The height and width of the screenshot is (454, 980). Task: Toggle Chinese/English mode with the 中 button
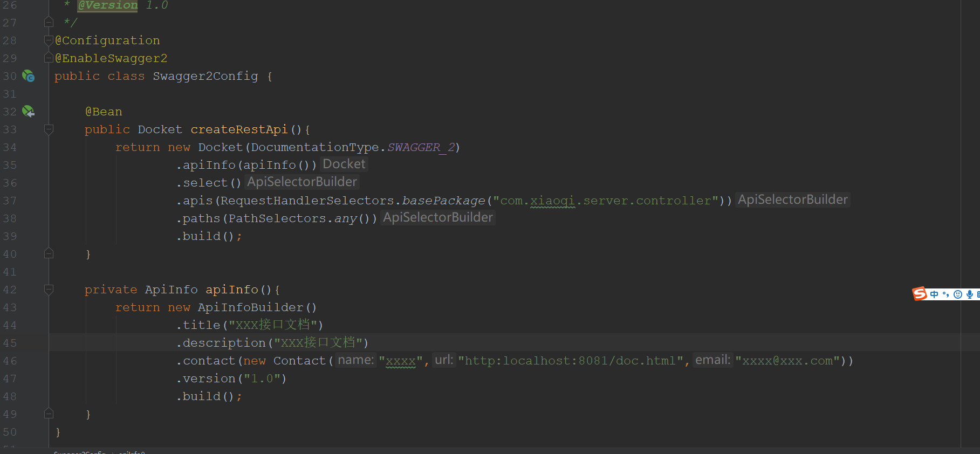pyautogui.click(x=934, y=294)
